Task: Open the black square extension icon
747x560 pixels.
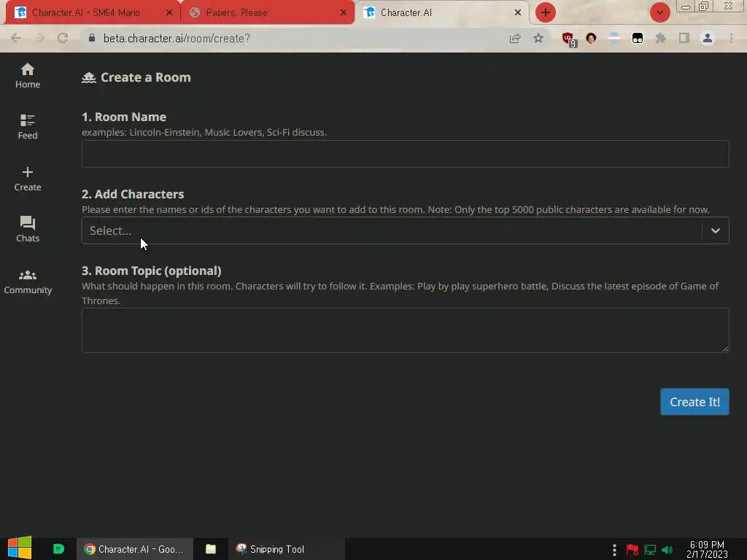Action: [638, 38]
